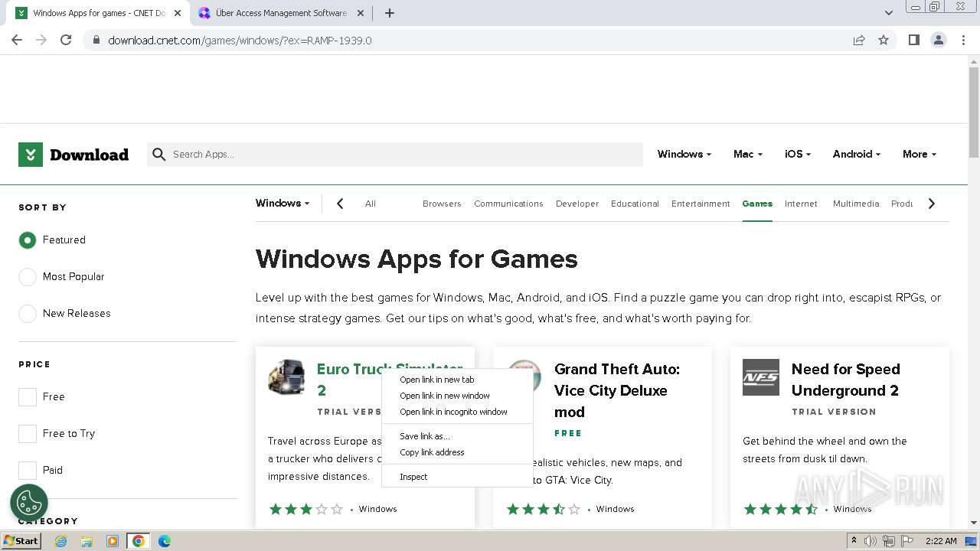The width and height of the screenshot is (980, 551).
Task: Select the Developer category tab
Action: point(577,204)
